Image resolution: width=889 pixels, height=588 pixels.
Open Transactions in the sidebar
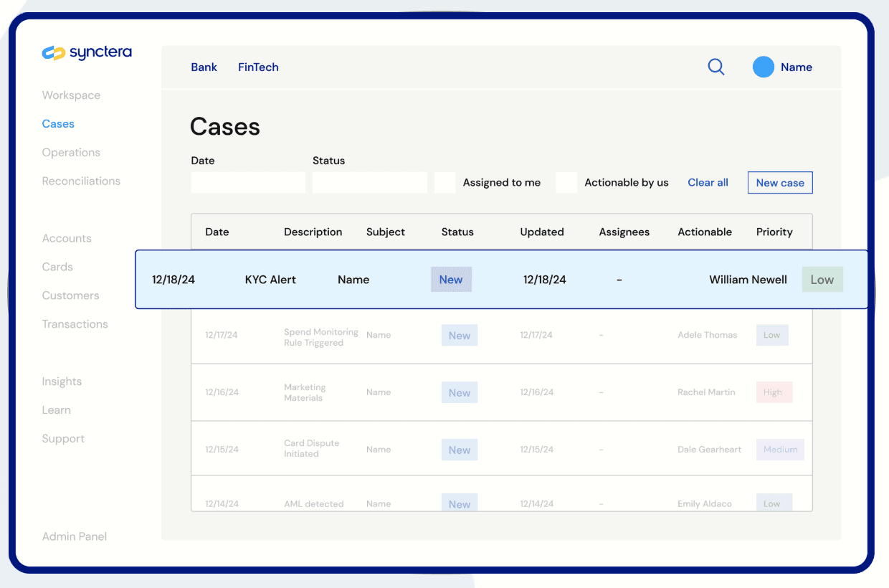tap(75, 324)
